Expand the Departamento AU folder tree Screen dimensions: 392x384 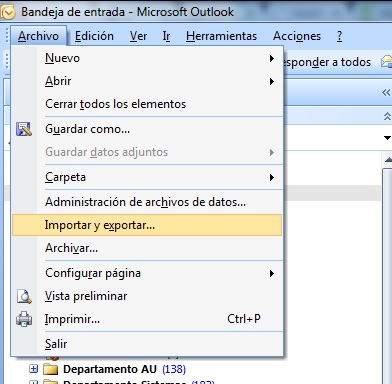(33, 369)
